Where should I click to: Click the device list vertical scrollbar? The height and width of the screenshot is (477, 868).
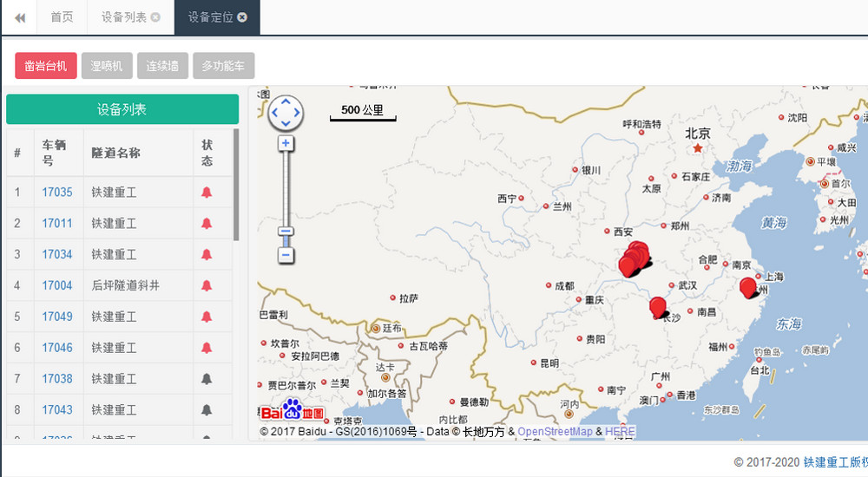point(236,184)
